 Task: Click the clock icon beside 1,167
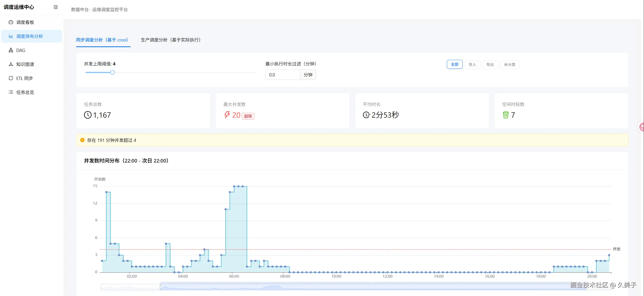tap(88, 115)
